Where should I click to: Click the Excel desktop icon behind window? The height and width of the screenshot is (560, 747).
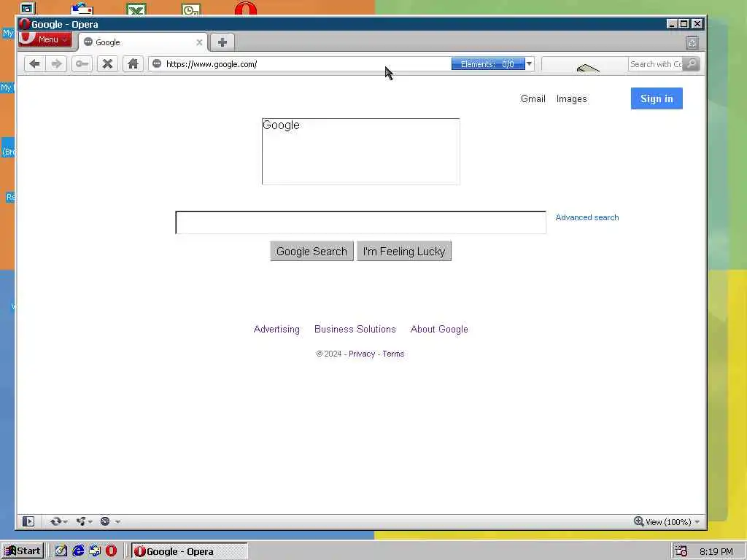pos(136,9)
